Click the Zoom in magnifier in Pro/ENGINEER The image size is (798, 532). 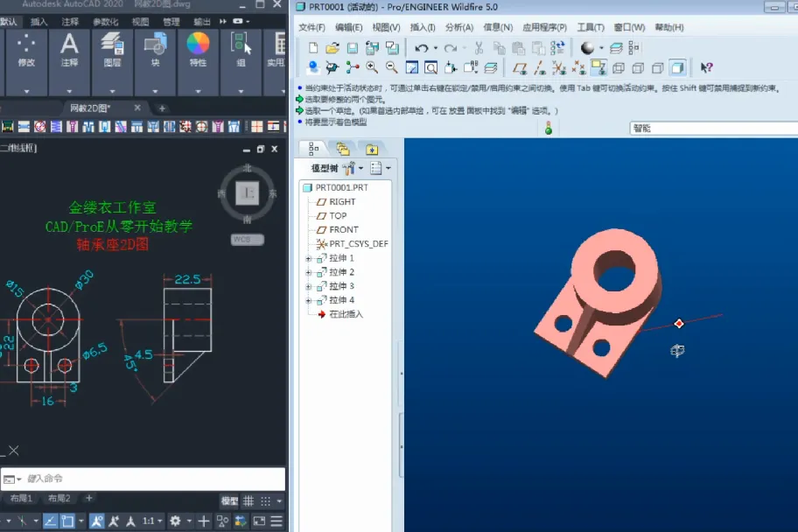(372, 67)
